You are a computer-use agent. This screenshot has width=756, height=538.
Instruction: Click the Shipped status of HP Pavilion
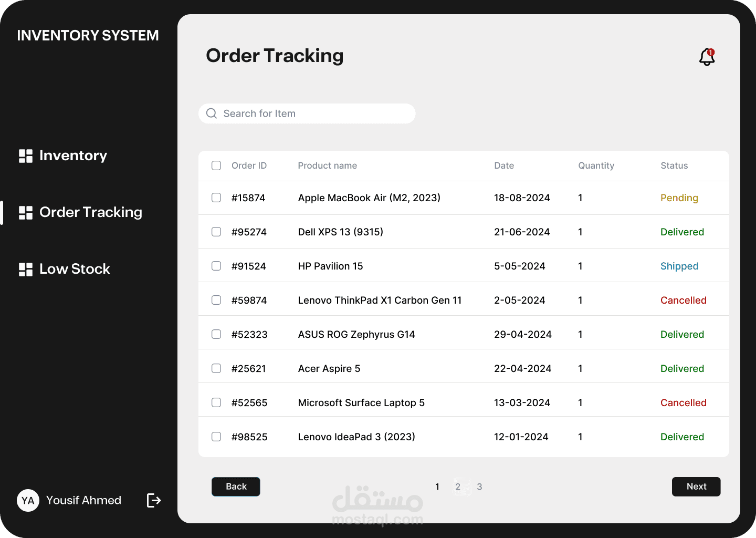[679, 266]
